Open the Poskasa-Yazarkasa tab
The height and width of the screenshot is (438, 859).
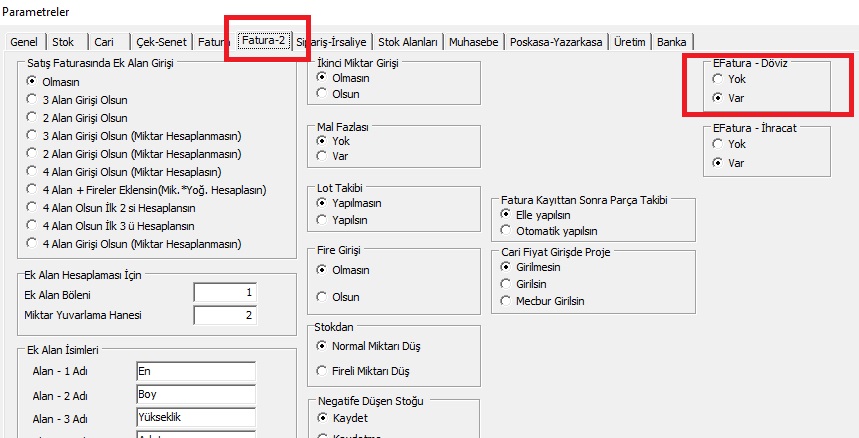tap(556, 42)
